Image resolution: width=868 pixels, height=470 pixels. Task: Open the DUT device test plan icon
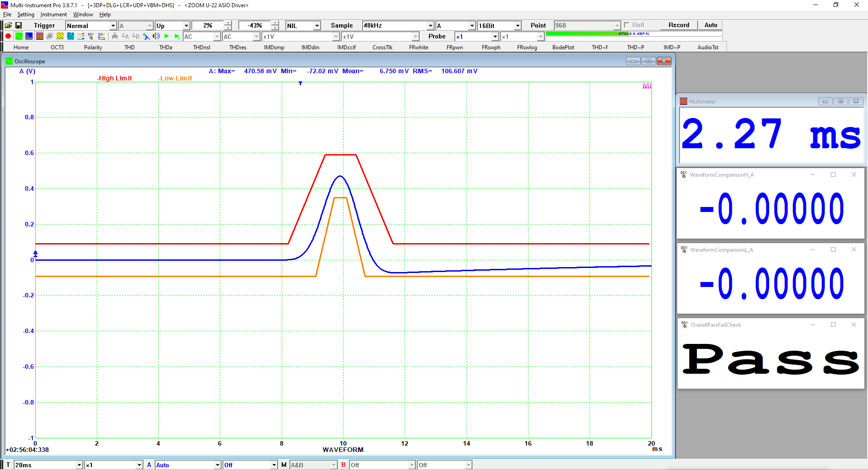click(x=71, y=36)
